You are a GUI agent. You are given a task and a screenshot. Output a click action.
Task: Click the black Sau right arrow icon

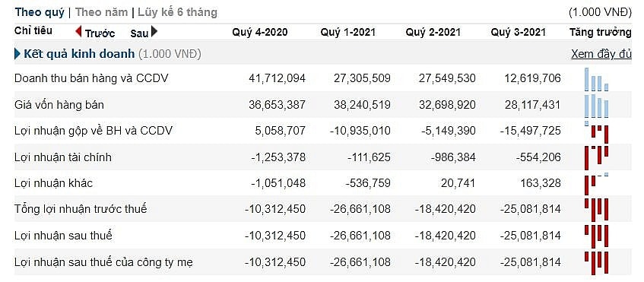[154, 31]
